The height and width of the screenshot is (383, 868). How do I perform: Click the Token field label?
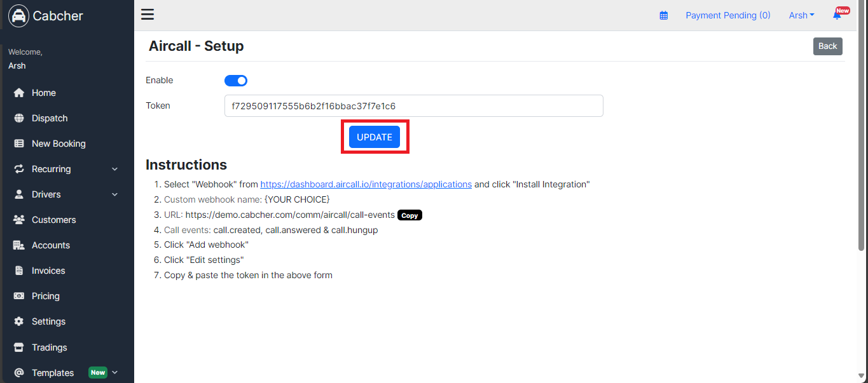[158, 105]
